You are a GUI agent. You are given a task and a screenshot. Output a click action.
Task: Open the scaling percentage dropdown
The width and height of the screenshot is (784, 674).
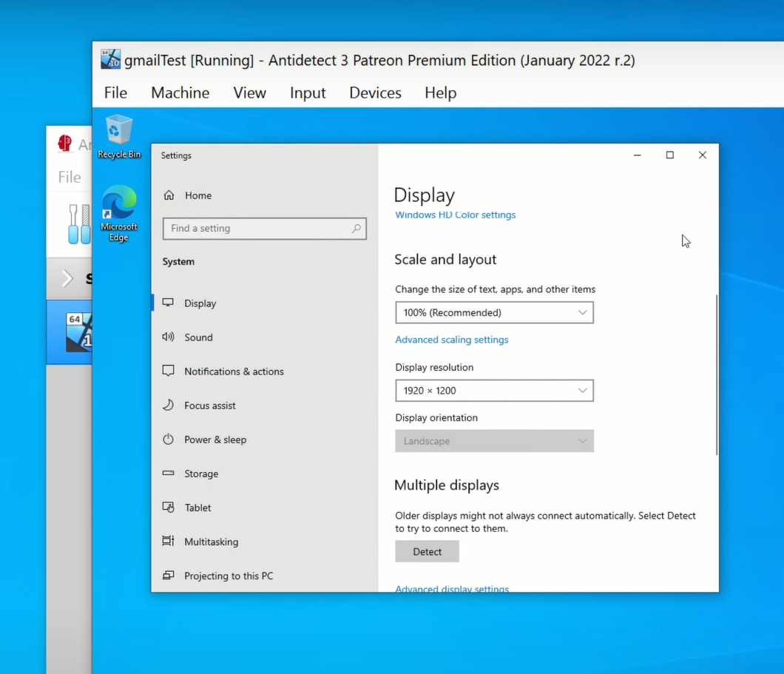point(495,312)
